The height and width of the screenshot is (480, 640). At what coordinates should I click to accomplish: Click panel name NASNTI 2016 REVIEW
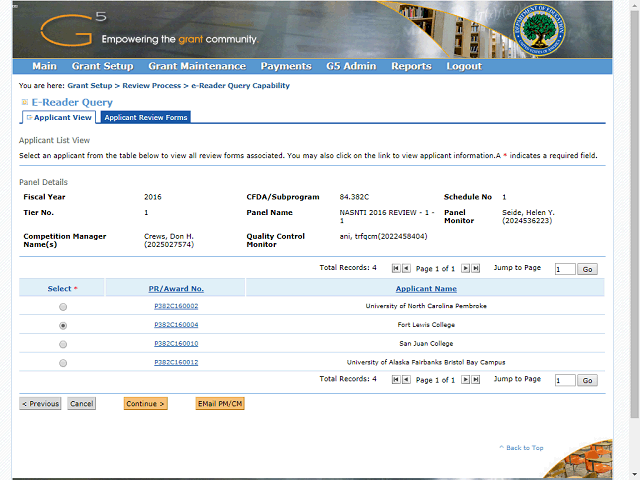[387, 217]
